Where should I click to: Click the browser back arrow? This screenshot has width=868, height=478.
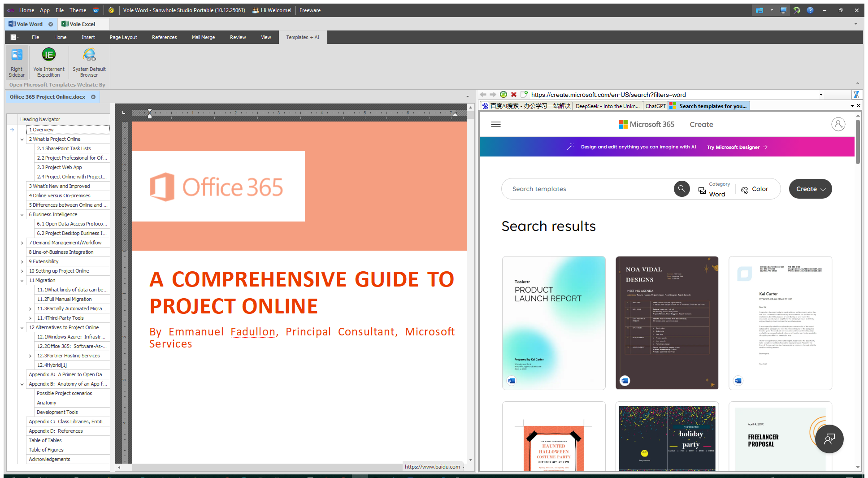point(483,95)
